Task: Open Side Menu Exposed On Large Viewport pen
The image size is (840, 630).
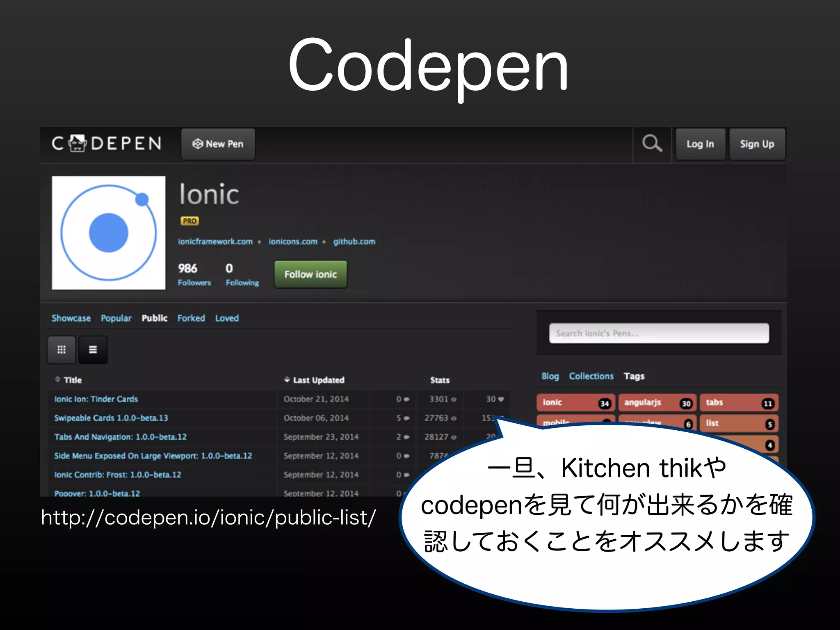Action: (153, 456)
